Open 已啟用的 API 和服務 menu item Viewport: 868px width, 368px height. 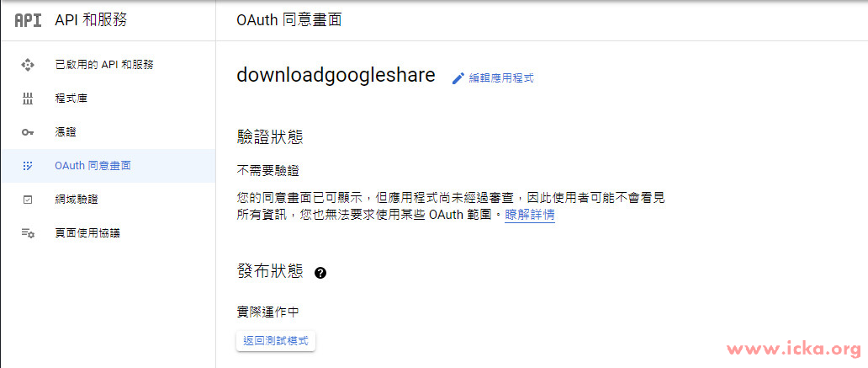(x=108, y=65)
